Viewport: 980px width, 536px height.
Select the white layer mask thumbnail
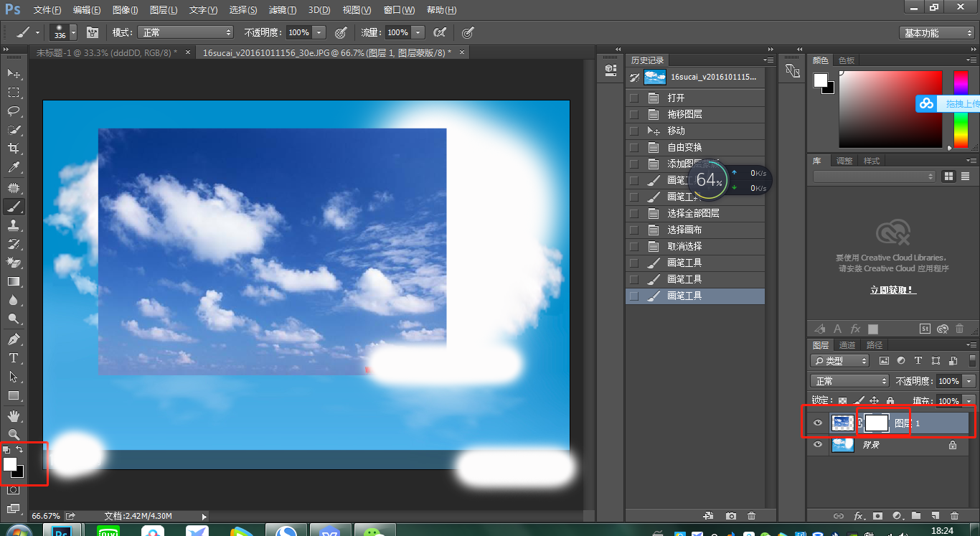point(876,423)
